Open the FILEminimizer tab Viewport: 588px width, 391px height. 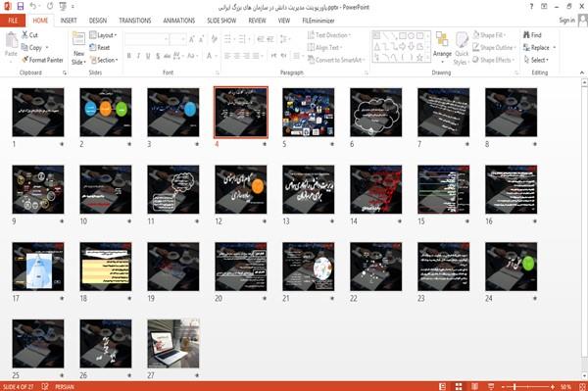pyautogui.click(x=318, y=21)
